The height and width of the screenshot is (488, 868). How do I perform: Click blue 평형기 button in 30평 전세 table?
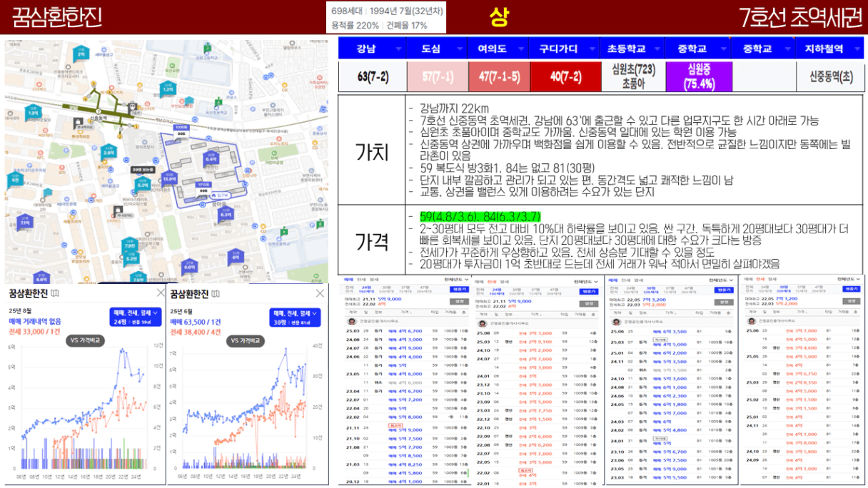[x=851, y=290]
